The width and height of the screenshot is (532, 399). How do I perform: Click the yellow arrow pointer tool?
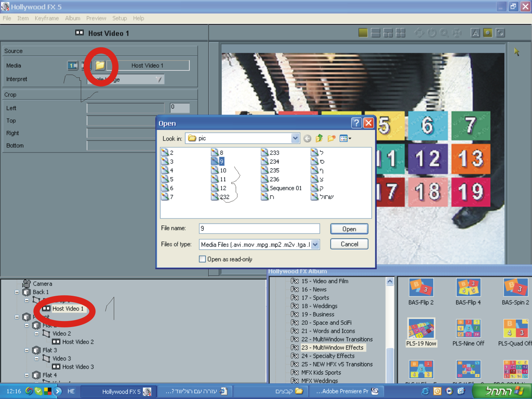point(517,52)
